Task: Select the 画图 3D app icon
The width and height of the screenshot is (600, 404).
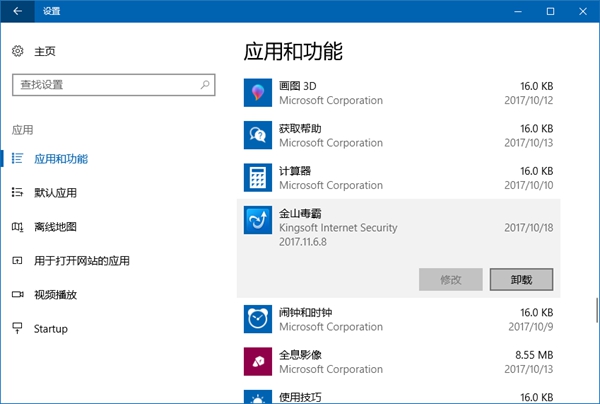Action: pos(258,93)
